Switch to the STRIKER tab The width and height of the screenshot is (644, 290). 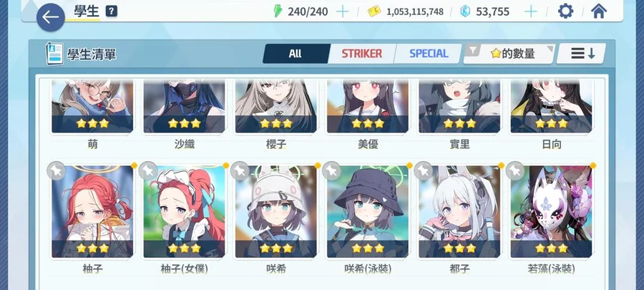point(361,54)
